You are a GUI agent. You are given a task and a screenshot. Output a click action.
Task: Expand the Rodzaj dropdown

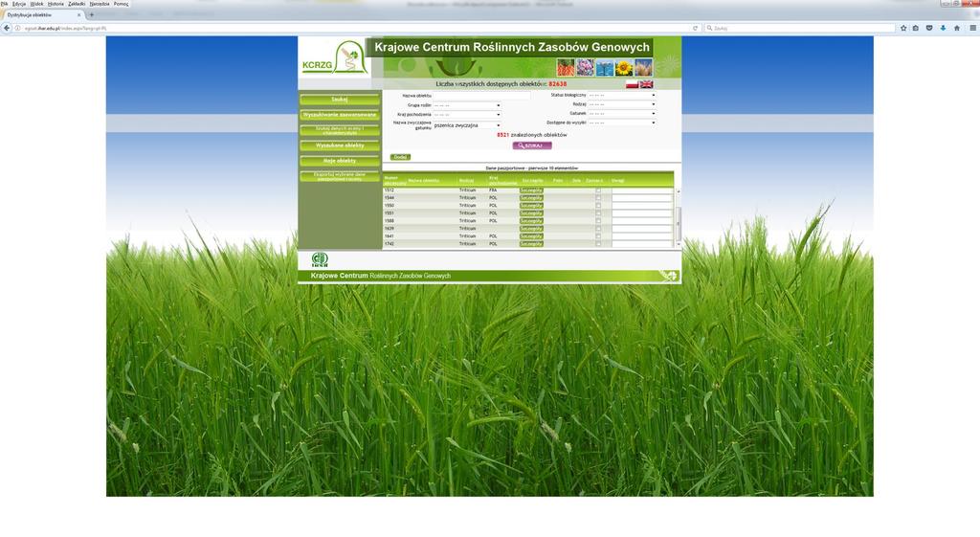point(622,104)
